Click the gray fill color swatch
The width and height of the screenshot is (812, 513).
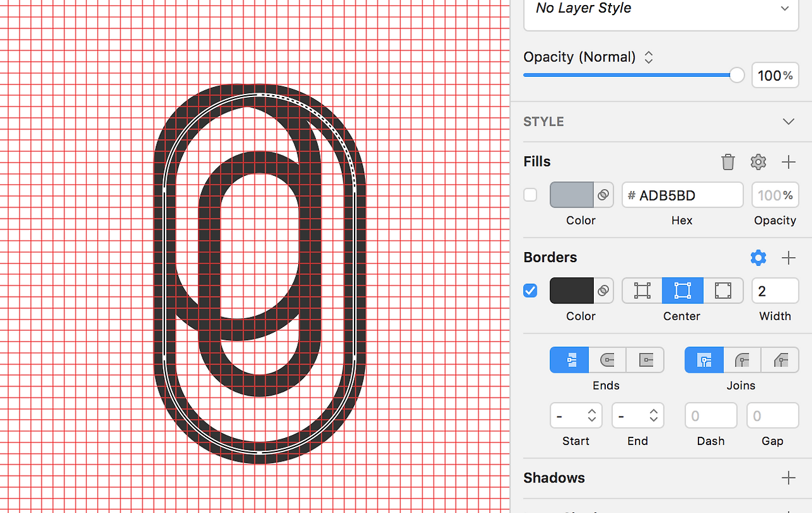[x=572, y=195]
